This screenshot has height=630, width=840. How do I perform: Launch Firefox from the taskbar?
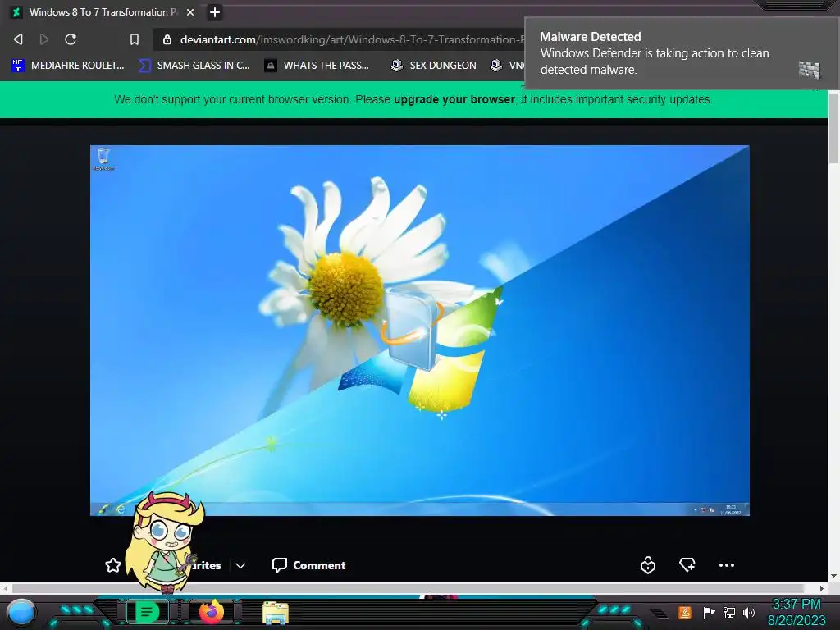click(211, 611)
